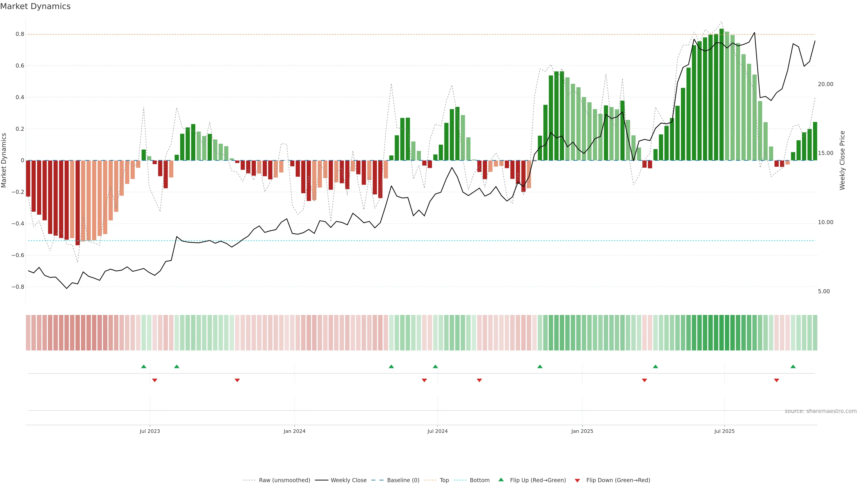Click red Flip Down marker between Jan 2025 and Jul 2025
868x488 pixels.
tap(644, 380)
